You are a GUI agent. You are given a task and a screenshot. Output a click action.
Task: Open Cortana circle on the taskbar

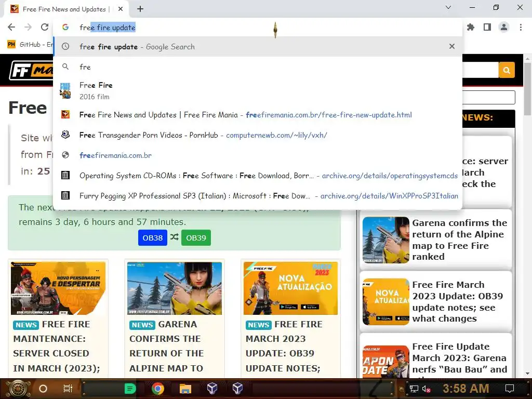coord(43,389)
